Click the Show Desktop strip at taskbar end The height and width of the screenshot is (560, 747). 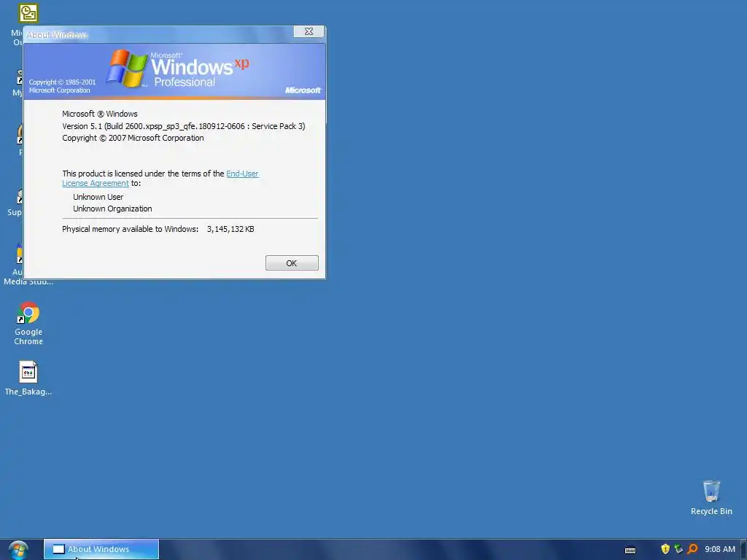pos(743,550)
